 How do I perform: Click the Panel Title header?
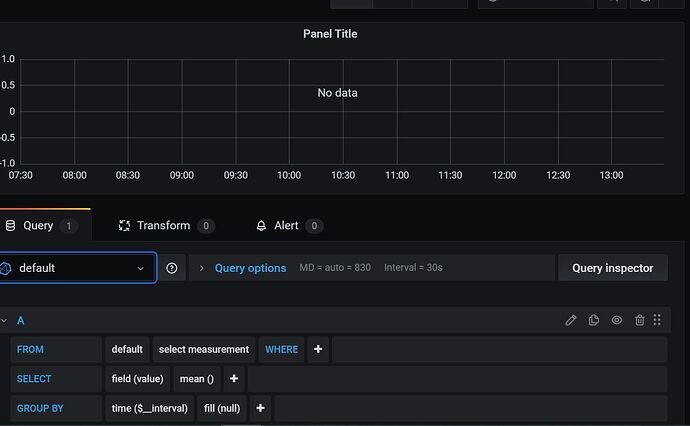point(330,34)
